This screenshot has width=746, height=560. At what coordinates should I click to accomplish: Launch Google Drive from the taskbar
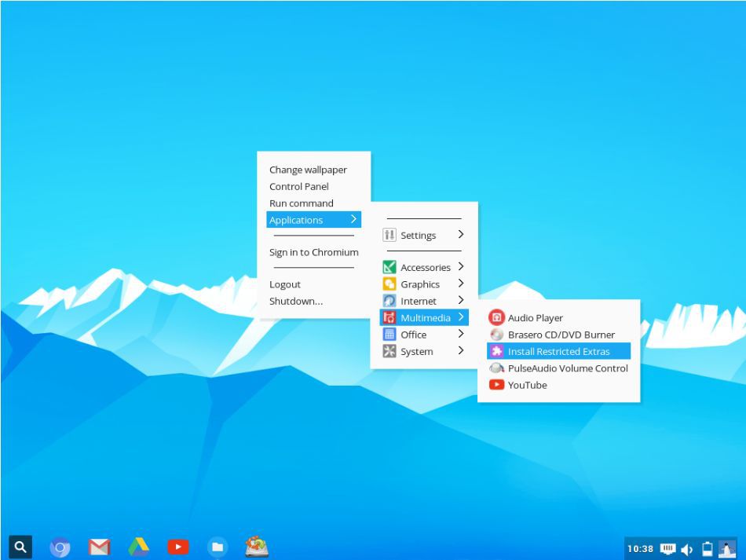point(138,547)
